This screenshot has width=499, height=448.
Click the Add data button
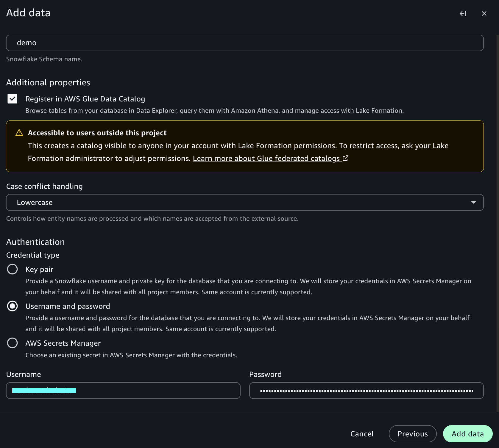(467, 434)
